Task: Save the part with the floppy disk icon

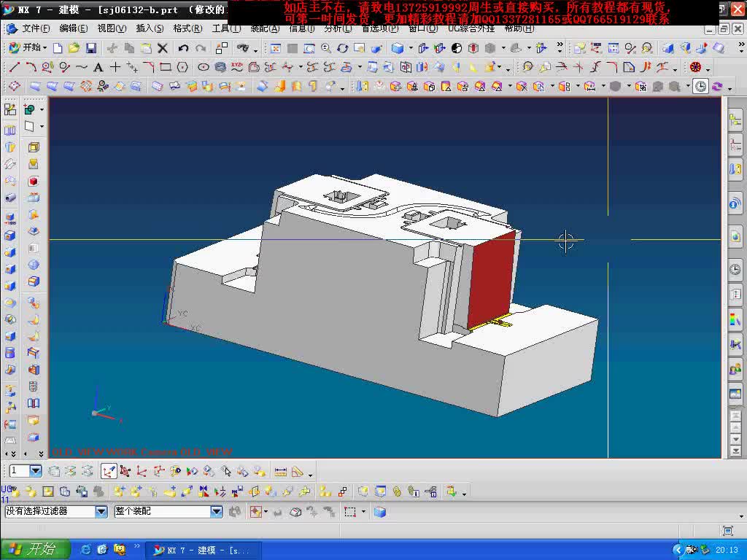Action: [x=91, y=48]
